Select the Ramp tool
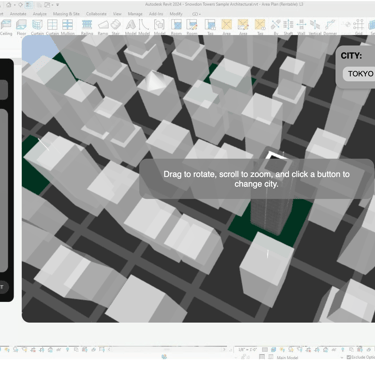The width and height of the screenshot is (375, 366). [103, 27]
